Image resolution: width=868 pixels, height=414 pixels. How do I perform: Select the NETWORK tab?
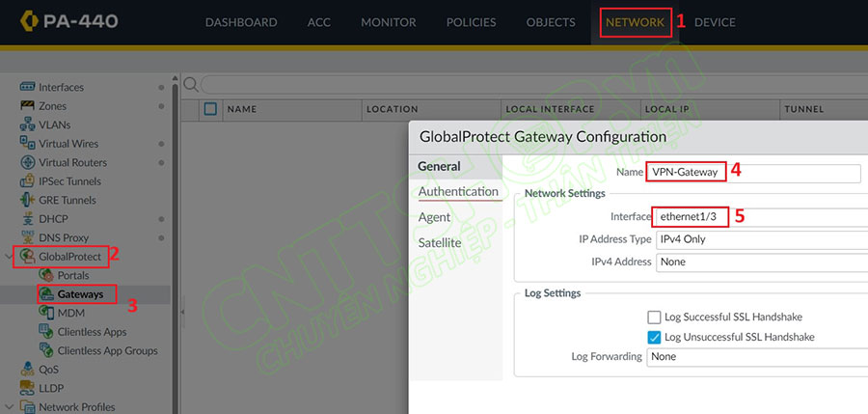(635, 22)
